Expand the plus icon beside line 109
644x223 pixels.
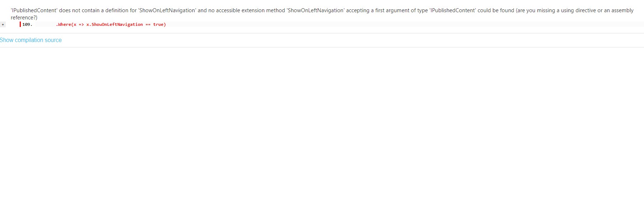[x=3, y=24]
